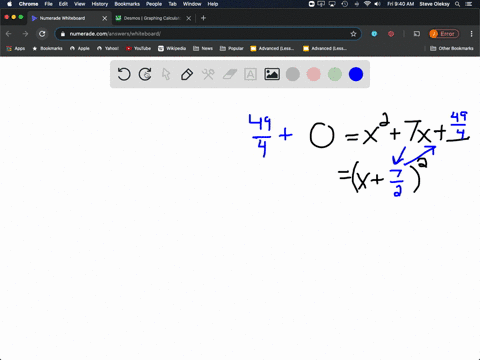Open Chrome three-dot menu
This screenshot has height=360, width=480.
[x=471, y=34]
